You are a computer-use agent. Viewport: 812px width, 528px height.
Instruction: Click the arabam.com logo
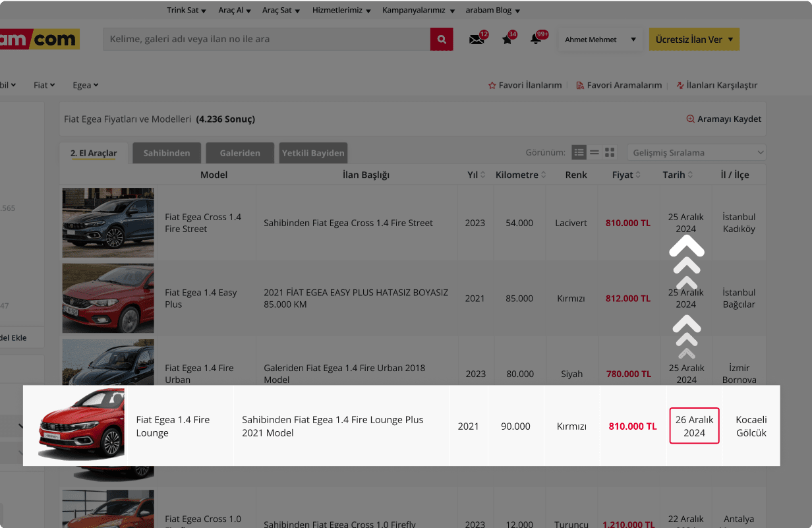click(x=40, y=40)
